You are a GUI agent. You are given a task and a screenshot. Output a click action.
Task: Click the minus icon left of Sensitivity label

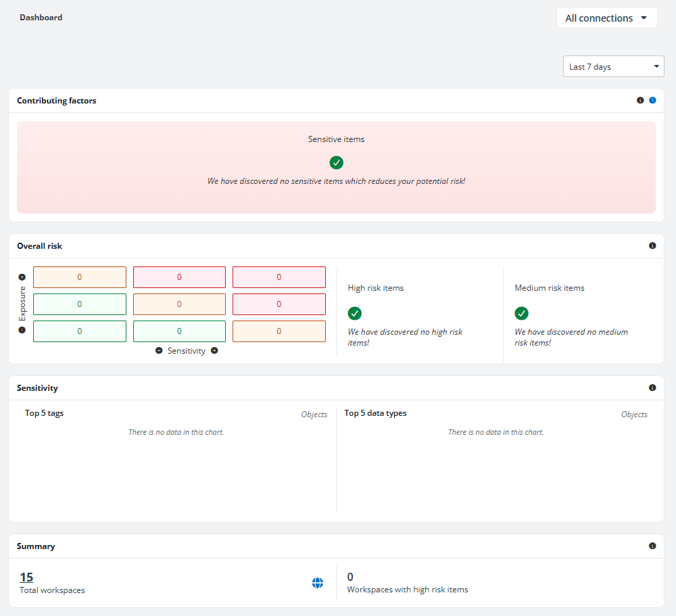pos(159,350)
